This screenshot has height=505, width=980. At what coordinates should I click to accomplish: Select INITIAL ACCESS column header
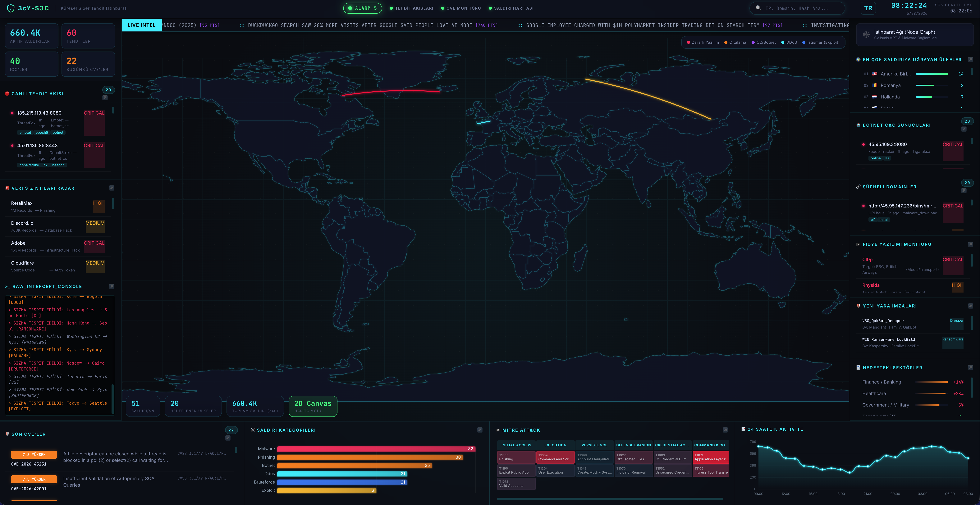pyautogui.click(x=516, y=445)
